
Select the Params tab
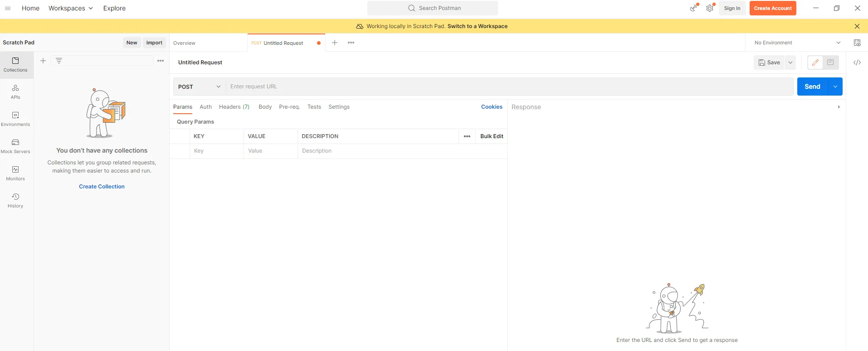tap(183, 107)
